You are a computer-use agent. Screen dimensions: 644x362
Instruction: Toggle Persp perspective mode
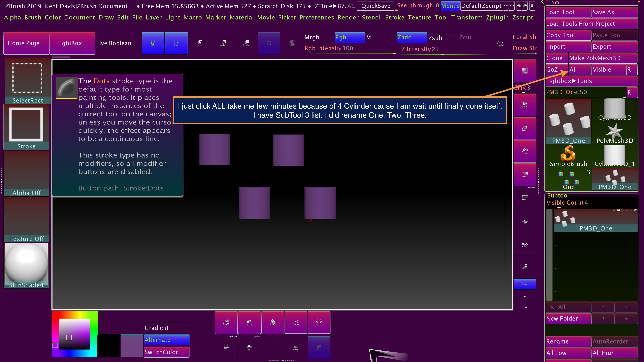point(525,197)
